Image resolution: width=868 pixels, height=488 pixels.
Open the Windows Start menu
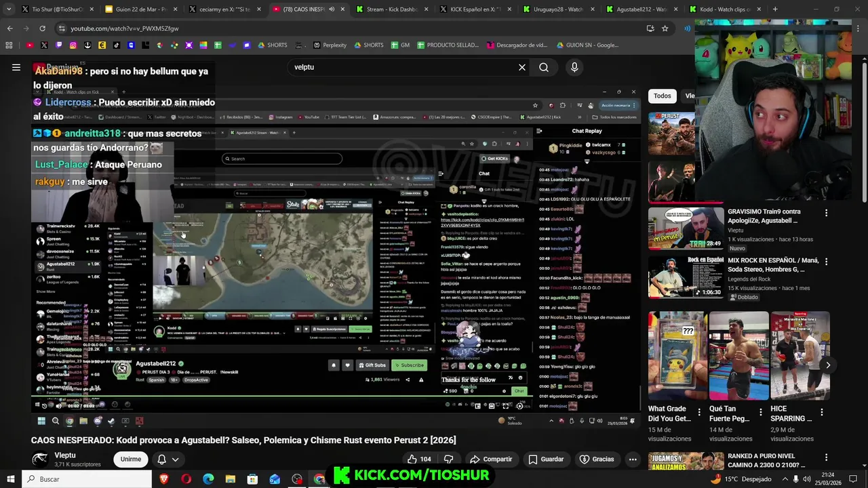(10, 479)
